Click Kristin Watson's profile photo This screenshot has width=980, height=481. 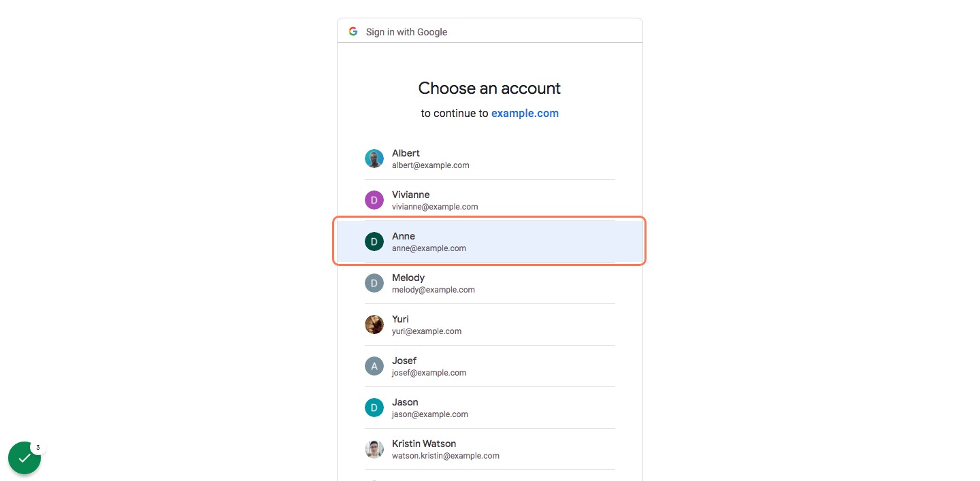[x=374, y=449]
